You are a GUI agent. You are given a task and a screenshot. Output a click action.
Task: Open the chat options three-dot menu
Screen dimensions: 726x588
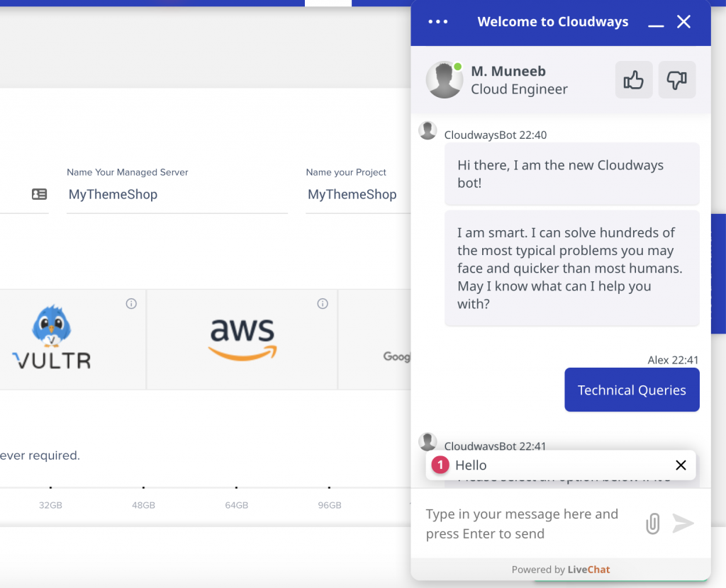[x=438, y=22]
